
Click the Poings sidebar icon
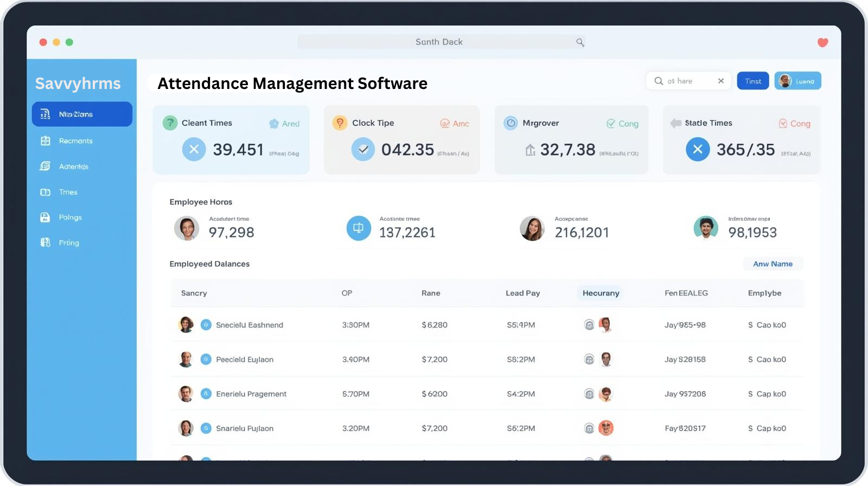46,218
